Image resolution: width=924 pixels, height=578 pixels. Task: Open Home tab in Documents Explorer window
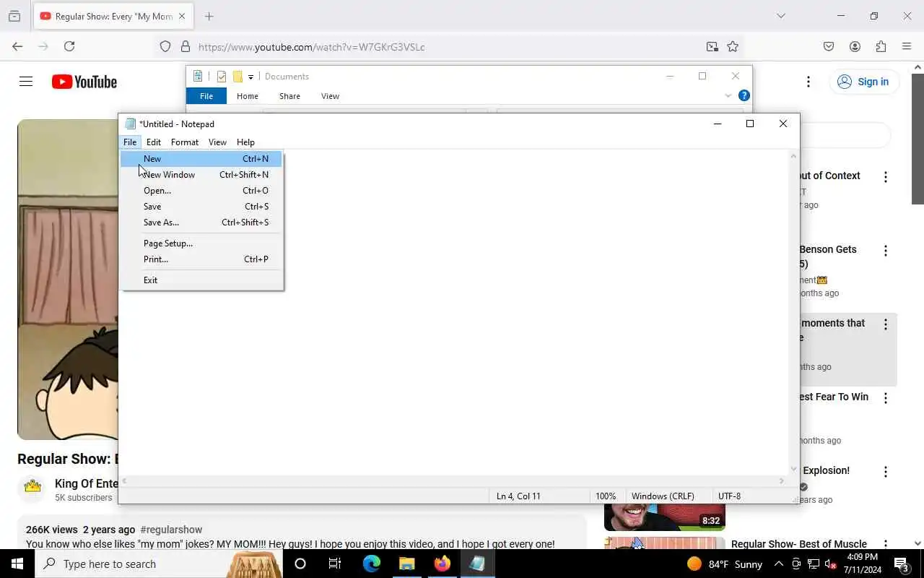tap(248, 96)
